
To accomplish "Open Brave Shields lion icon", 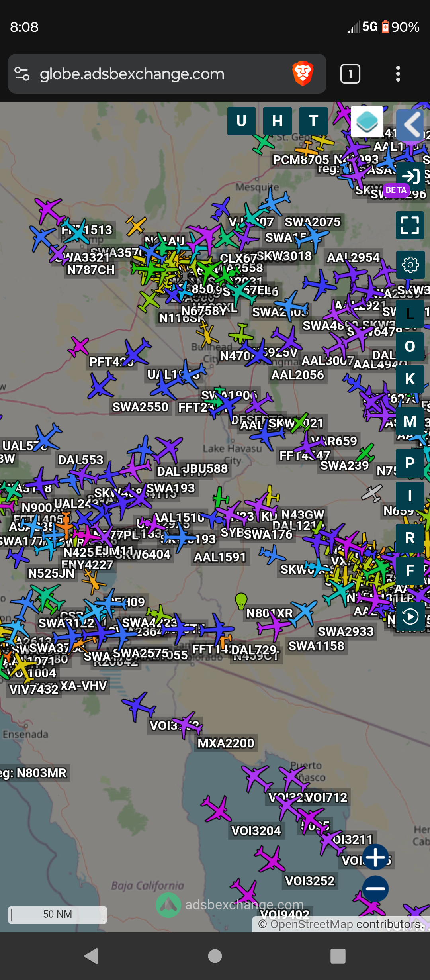I will coord(303,74).
